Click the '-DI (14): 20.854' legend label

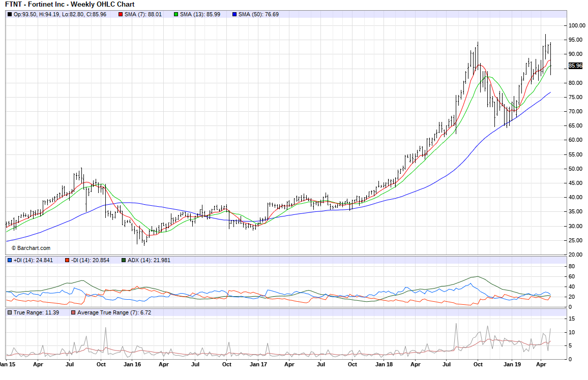91,260
